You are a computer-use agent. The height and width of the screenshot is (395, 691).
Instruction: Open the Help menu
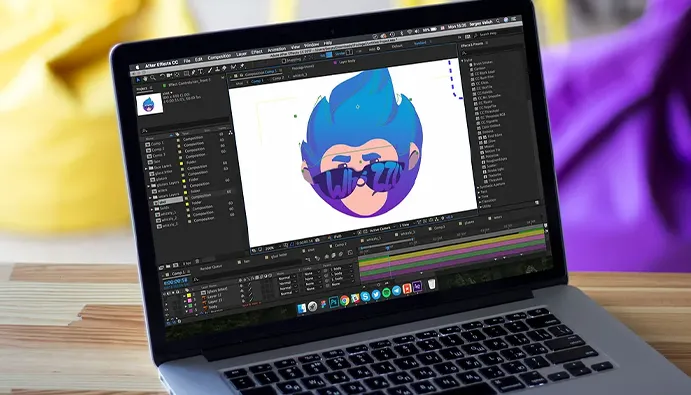(328, 43)
